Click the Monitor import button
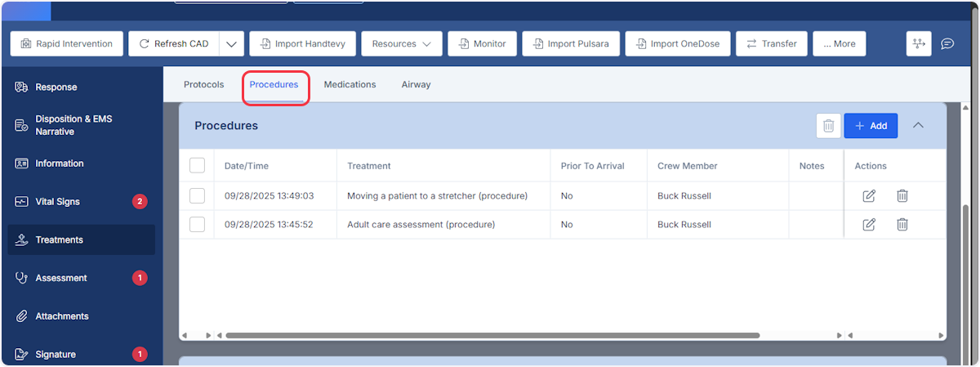 (x=482, y=44)
